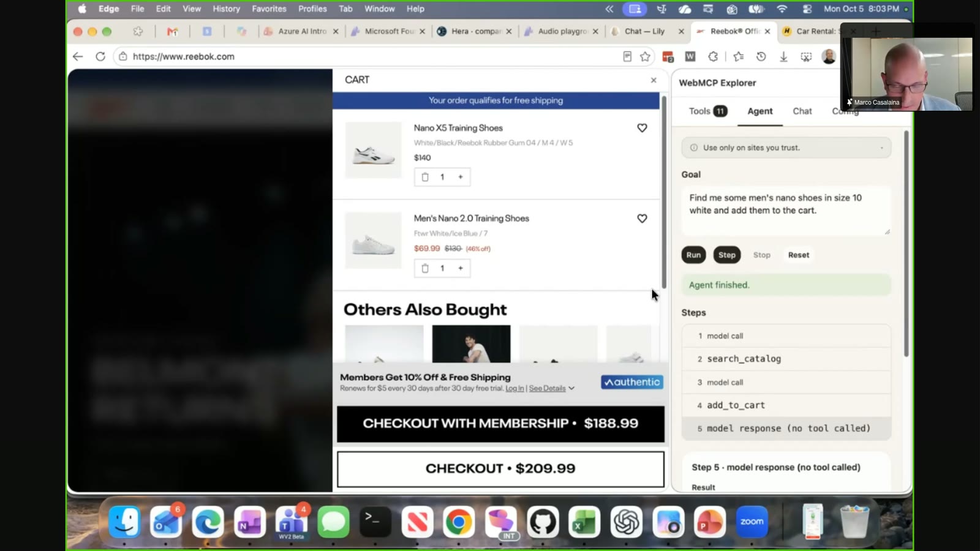980x551 pixels.
Task: Click the Reset button
Action: (x=798, y=255)
